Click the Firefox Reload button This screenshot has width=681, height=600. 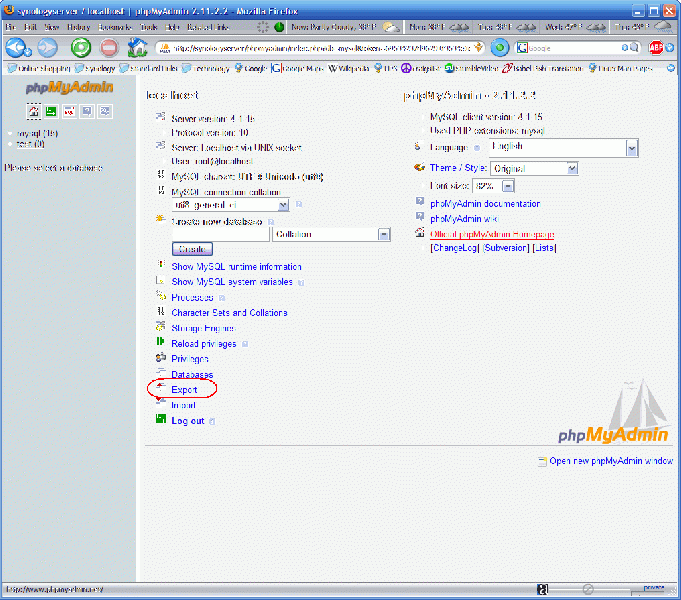coord(81,47)
